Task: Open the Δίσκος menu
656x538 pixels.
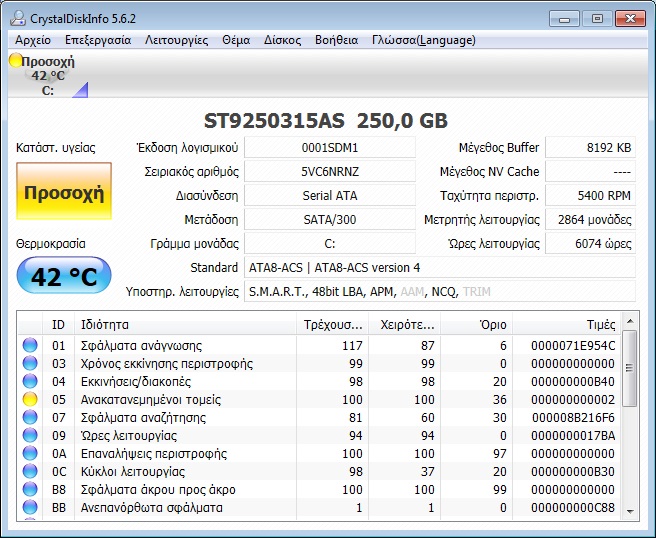Action: pyautogui.click(x=282, y=40)
